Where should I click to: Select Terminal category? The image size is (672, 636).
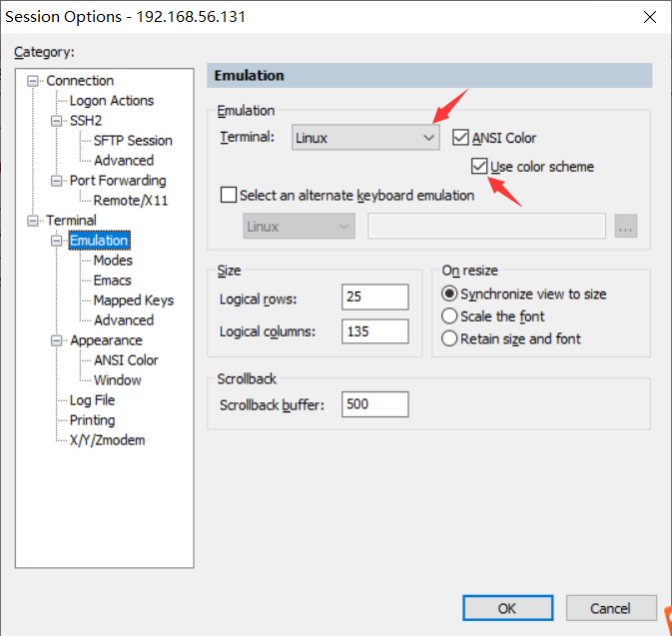tap(71, 221)
